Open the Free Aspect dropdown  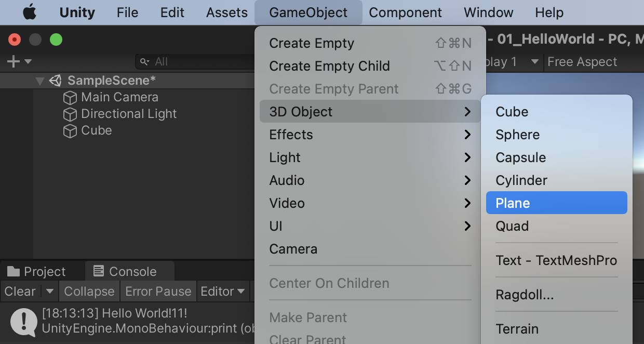pos(582,62)
